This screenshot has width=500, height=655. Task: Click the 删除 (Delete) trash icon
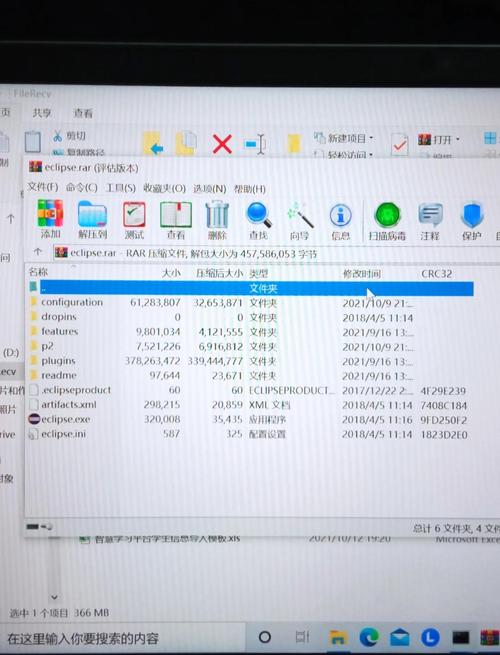pos(217,221)
